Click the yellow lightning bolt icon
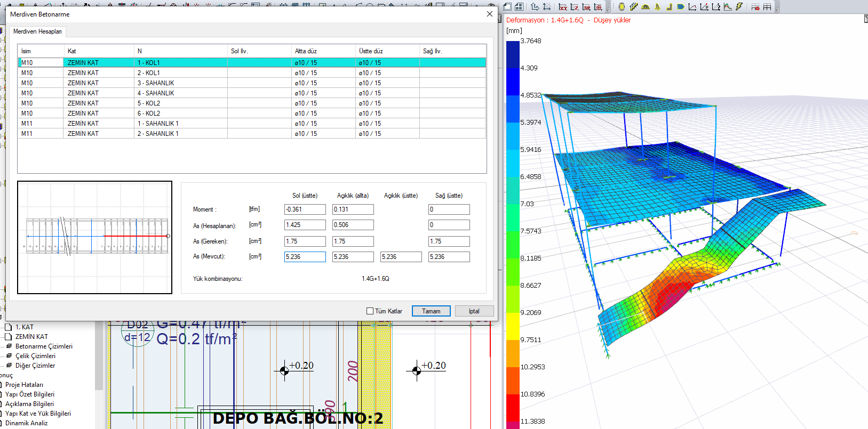Viewport: 868px width, 429px height. [739, 7]
